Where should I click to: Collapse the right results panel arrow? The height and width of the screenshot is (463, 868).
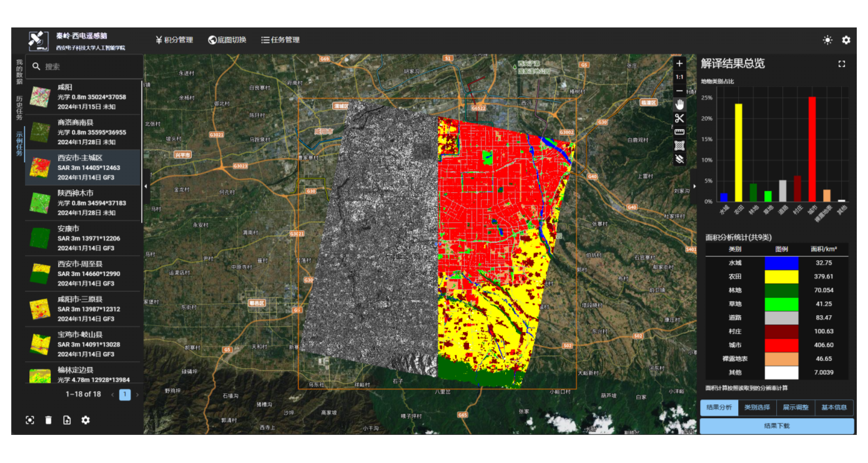pyautogui.click(x=694, y=186)
